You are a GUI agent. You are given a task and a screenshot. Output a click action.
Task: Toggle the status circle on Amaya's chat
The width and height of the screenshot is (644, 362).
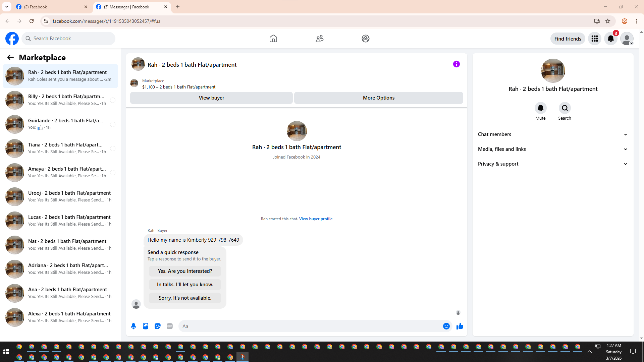click(113, 173)
